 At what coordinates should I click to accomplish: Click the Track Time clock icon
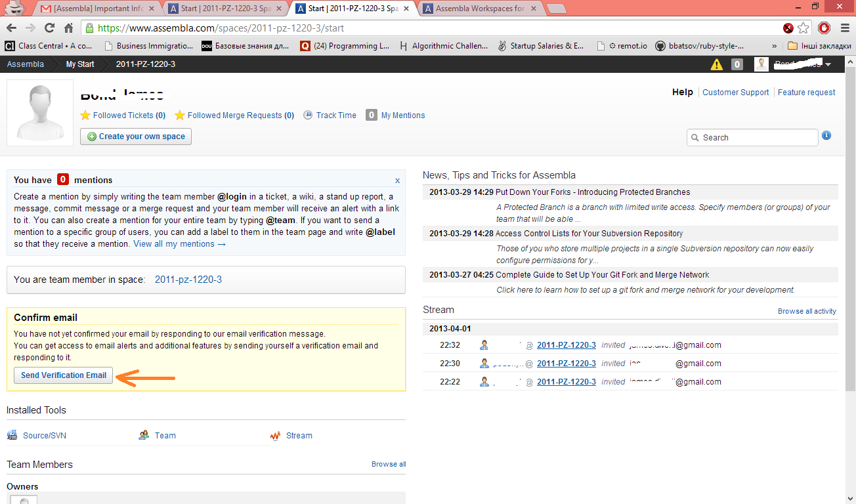pyautogui.click(x=308, y=115)
